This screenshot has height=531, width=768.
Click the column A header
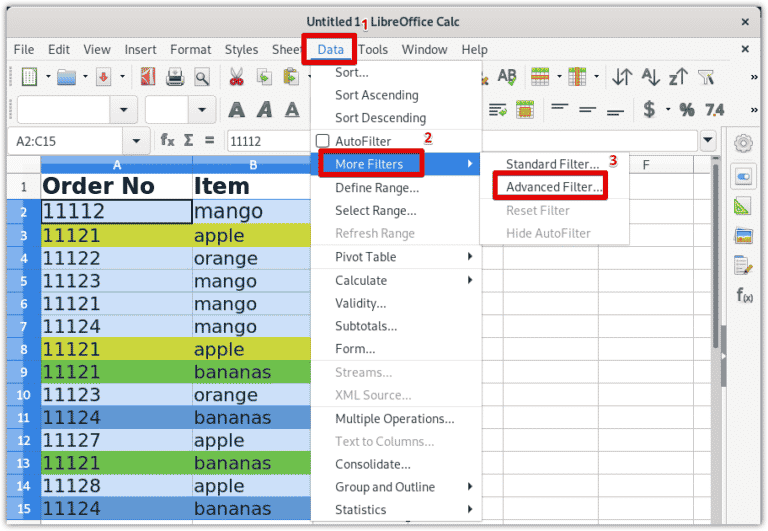(116, 164)
